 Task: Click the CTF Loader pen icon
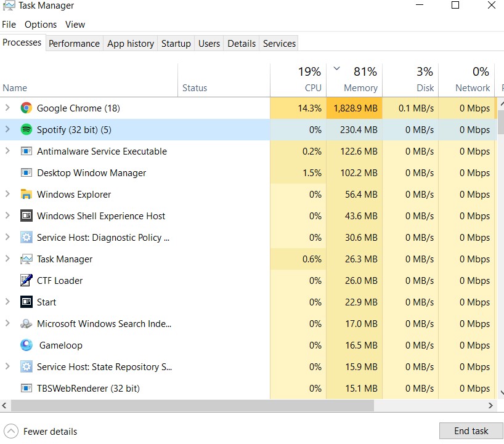pos(26,280)
